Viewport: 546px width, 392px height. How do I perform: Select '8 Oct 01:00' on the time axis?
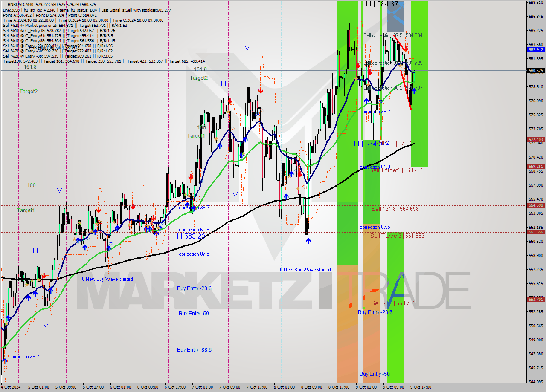(284, 387)
